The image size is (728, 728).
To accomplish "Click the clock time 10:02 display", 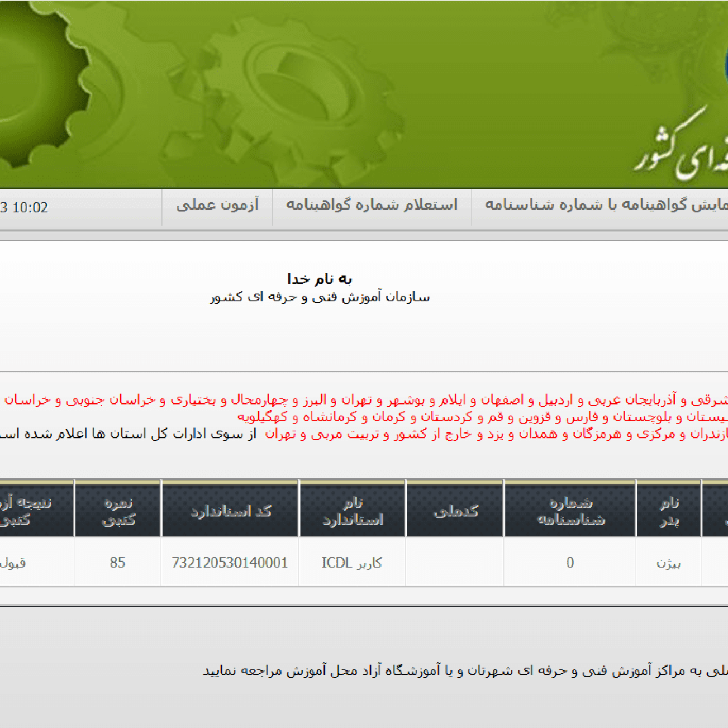I will click(25, 208).
